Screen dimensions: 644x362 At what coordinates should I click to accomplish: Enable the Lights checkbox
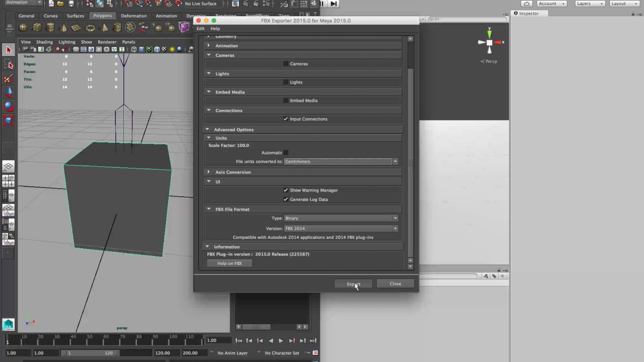tap(286, 82)
